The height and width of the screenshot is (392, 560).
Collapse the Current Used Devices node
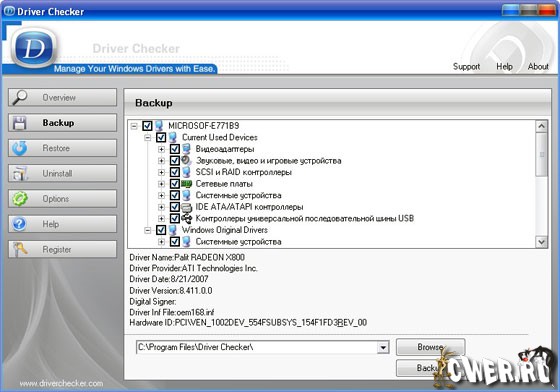click(148, 137)
